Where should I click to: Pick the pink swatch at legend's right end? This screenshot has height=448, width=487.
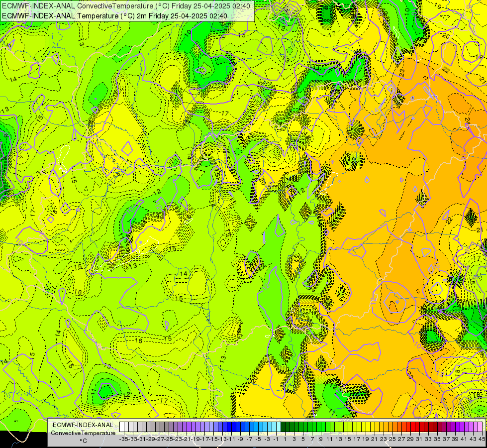480,427
